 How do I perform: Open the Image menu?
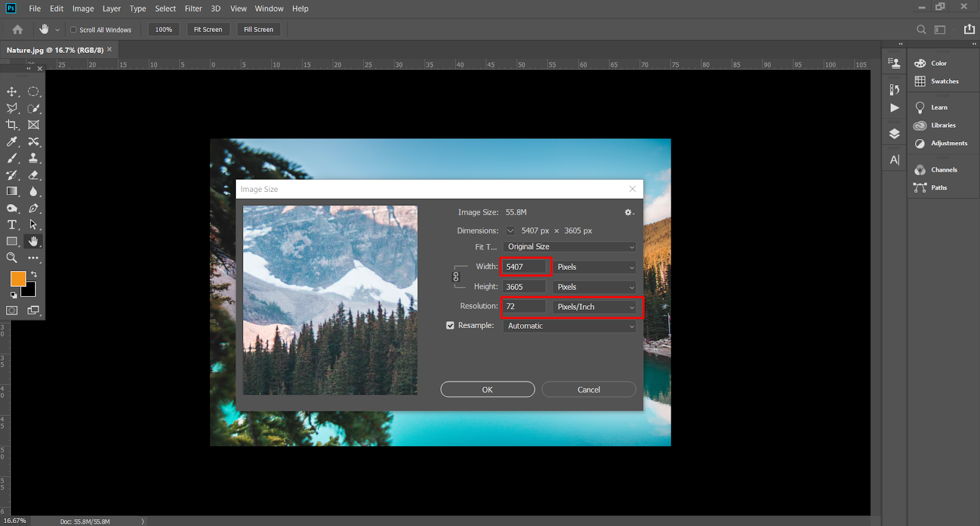pyautogui.click(x=83, y=9)
